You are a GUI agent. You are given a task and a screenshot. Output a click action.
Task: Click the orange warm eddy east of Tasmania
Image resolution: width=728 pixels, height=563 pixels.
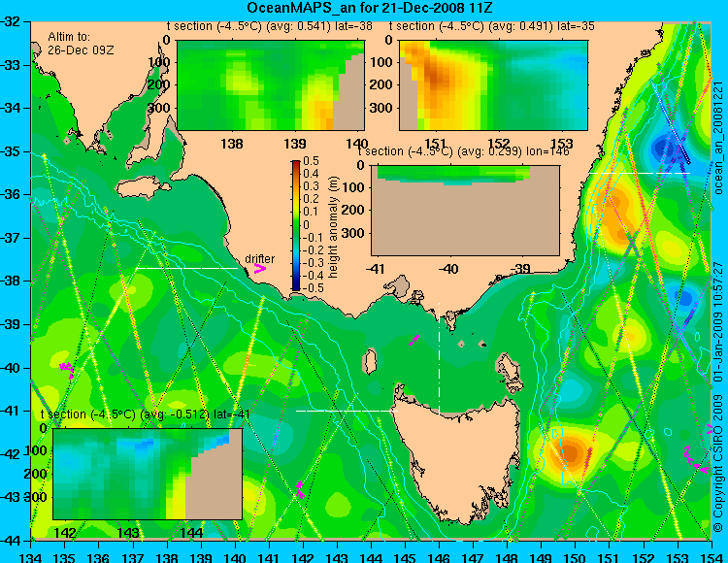tap(570, 452)
